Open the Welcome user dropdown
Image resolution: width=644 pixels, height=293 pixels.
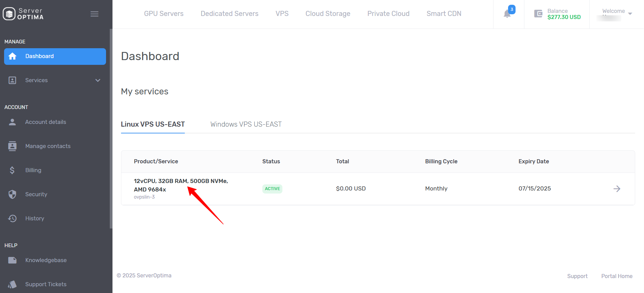617,14
